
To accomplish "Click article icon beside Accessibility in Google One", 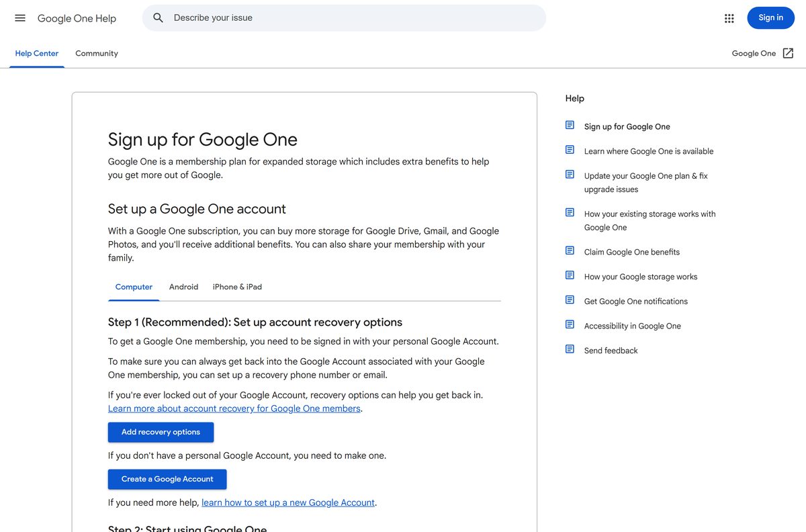I will pyautogui.click(x=570, y=324).
